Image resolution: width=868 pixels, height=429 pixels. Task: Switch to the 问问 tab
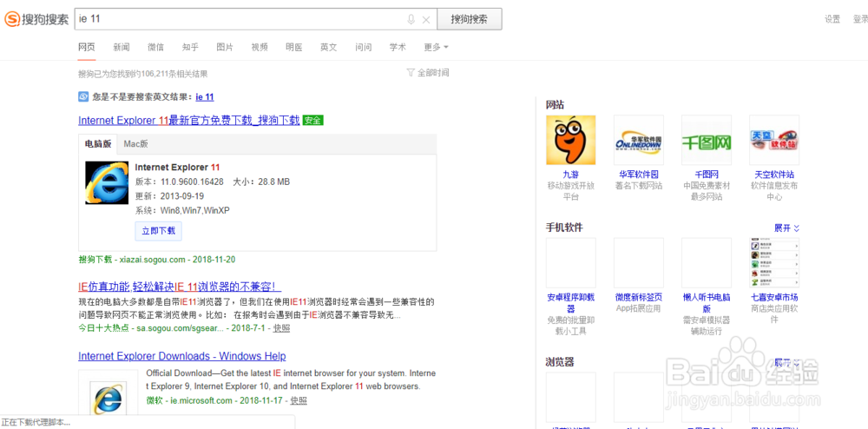(363, 47)
